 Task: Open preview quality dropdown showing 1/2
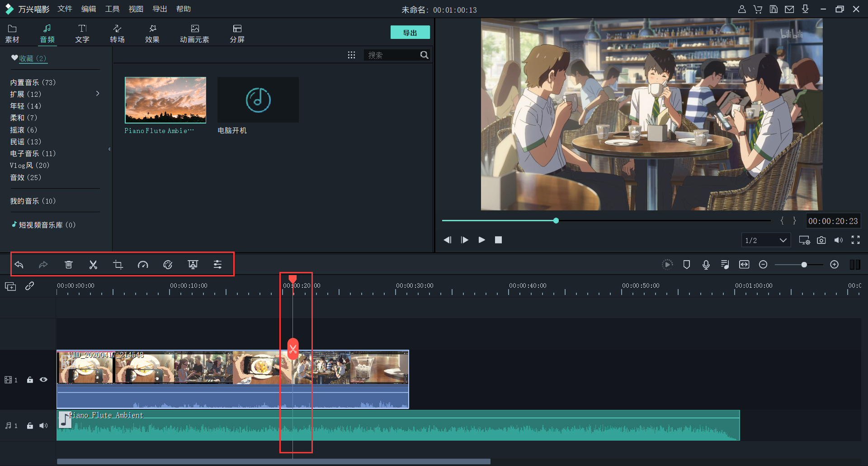(766, 240)
